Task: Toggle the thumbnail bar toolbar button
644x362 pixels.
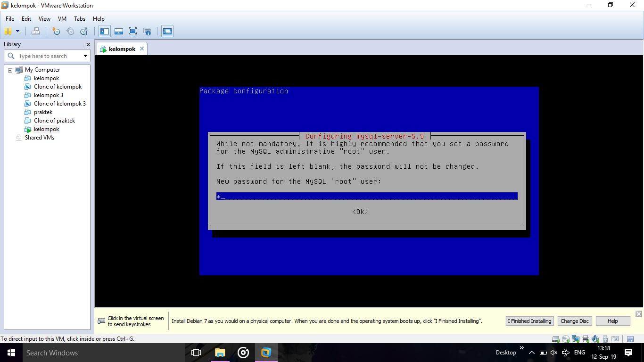Action: (119, 31)
